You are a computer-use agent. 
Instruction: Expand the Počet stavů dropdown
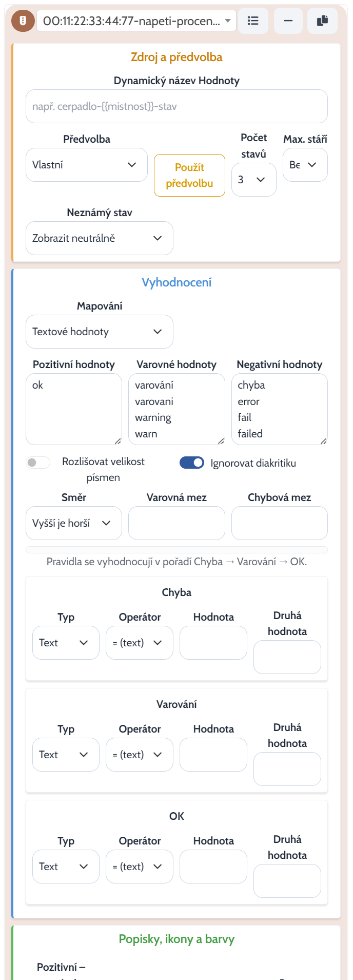pos(253,180)
